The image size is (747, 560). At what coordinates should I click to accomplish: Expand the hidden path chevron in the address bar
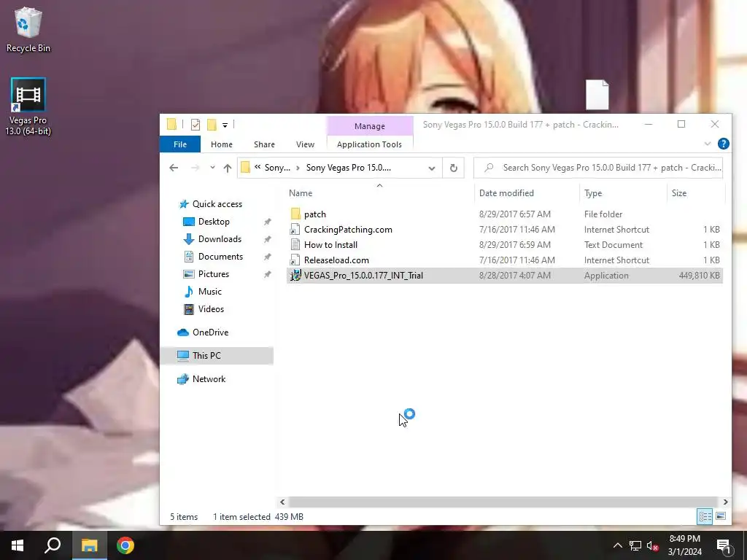coord(258,167)
